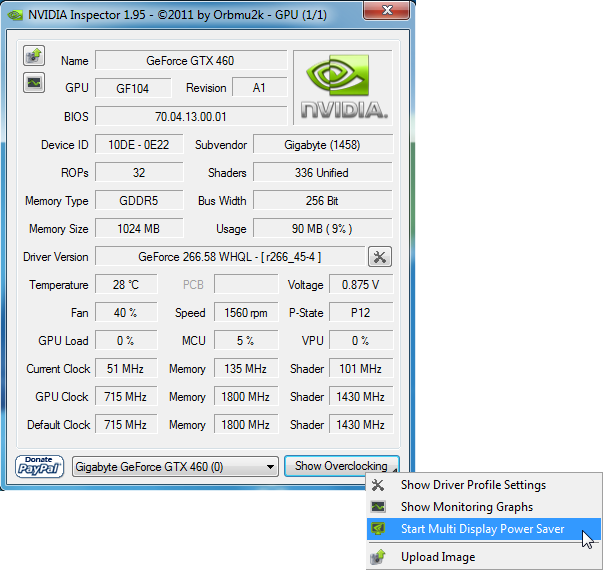Image resolution: width=603 pixels, height=570 pixels.
Task: Click the fan Speed value 1560 rpm
Action: pos(246,313)
